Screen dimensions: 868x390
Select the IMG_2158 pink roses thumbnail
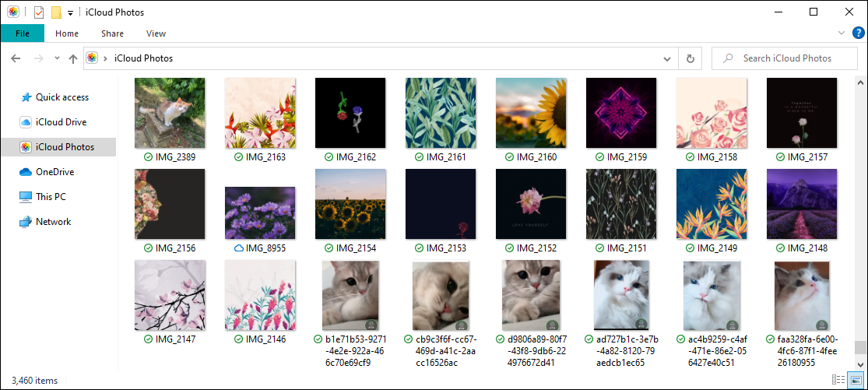712,113
